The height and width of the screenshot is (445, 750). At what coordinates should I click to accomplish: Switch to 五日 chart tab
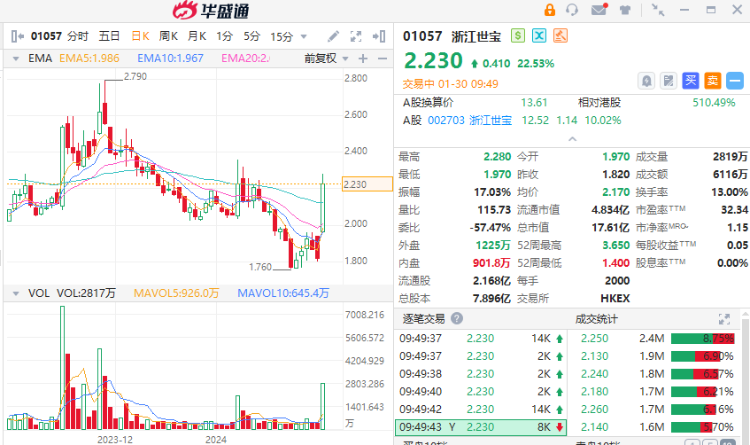pos(109,36)
